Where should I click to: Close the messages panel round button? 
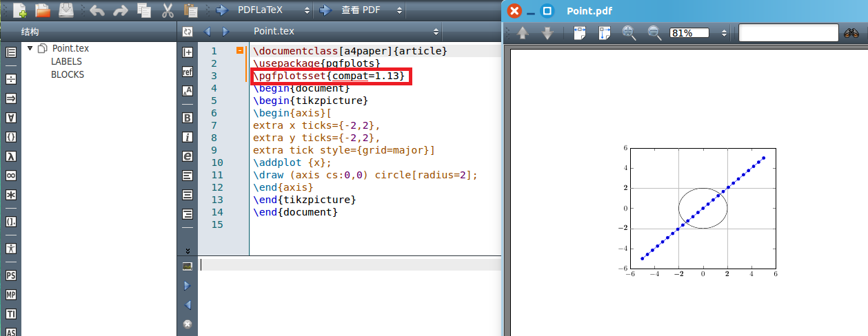(187, 324)
